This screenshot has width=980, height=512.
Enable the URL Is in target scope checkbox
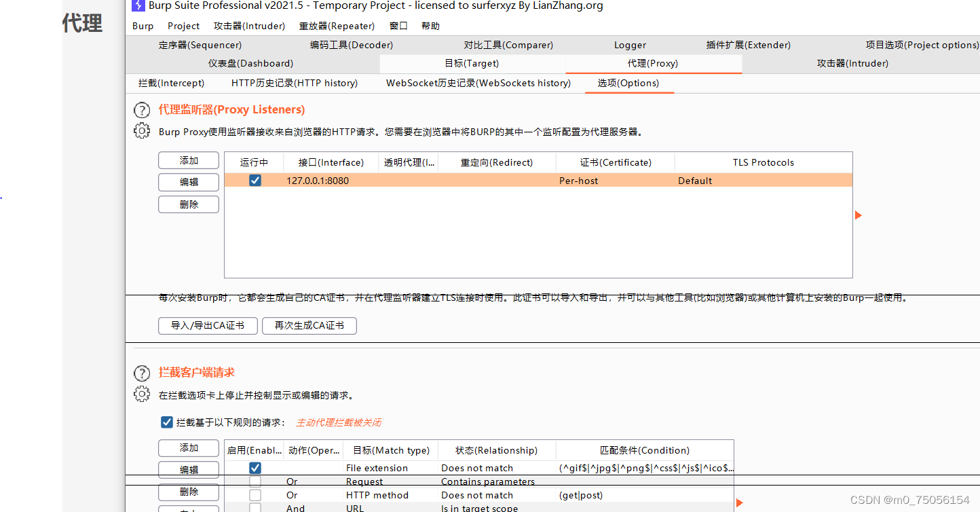coord(255,508)
